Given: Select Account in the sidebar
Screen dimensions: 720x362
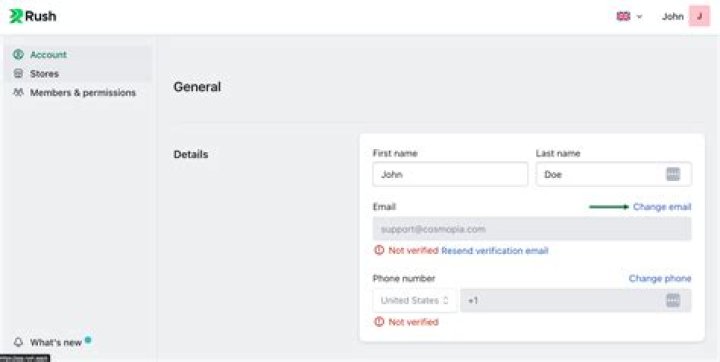Looking at the screenshot, I should tap(78, 54).
